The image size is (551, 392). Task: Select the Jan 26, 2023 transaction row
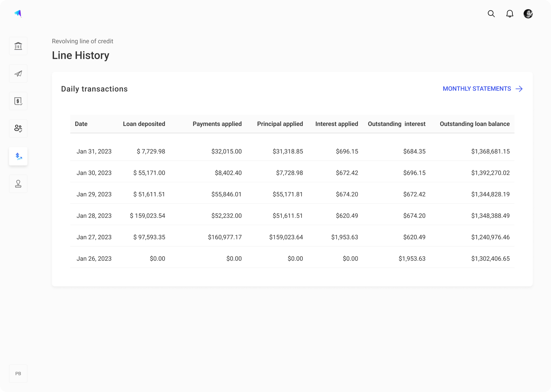[265, 258]
